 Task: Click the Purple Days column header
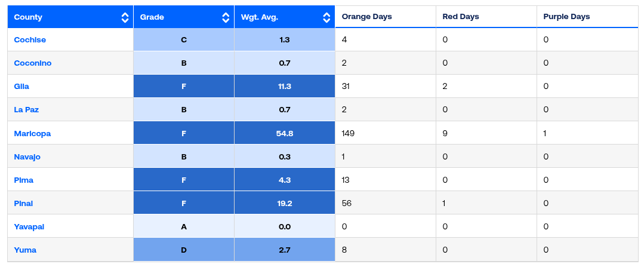pos(566,17)
